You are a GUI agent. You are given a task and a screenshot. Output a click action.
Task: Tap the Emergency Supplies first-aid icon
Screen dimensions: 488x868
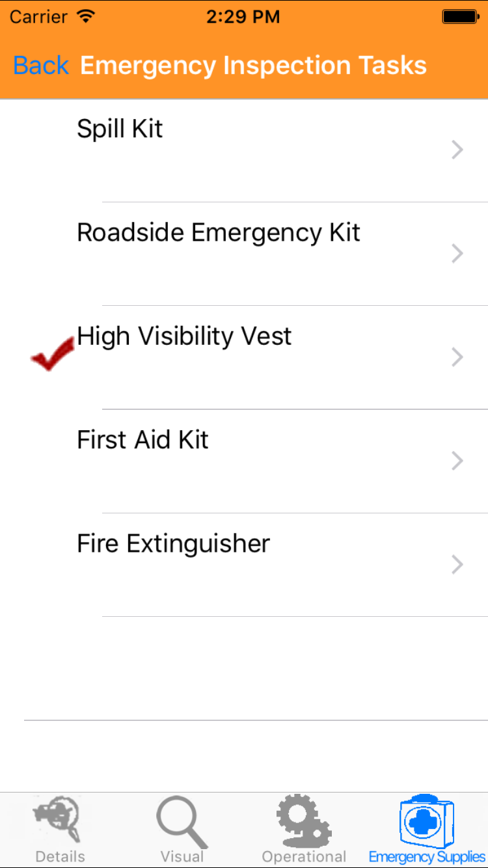point(427,821)
